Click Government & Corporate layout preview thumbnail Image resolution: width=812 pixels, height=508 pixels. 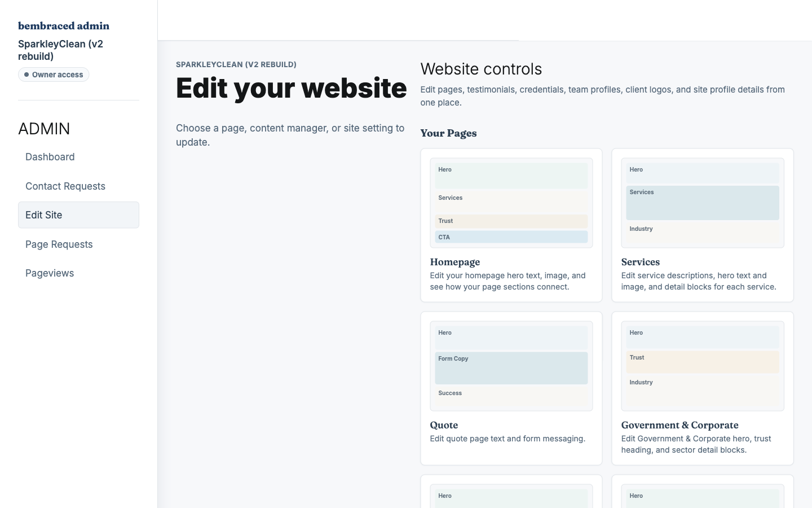[703, 366]
